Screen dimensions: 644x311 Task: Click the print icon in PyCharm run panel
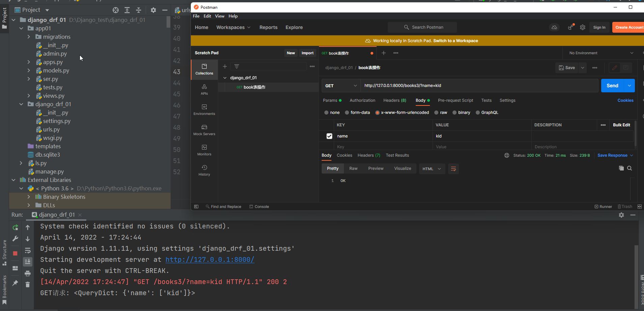28,273
